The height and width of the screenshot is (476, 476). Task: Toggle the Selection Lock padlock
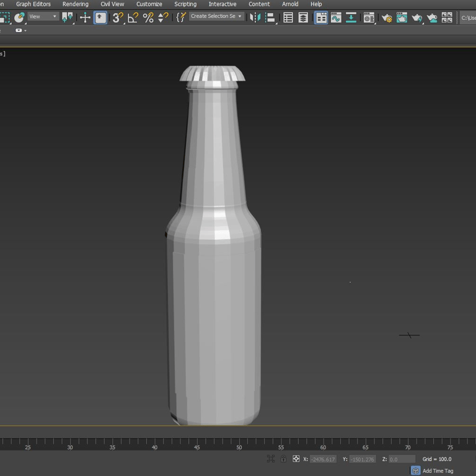click(x=283, y=459)
